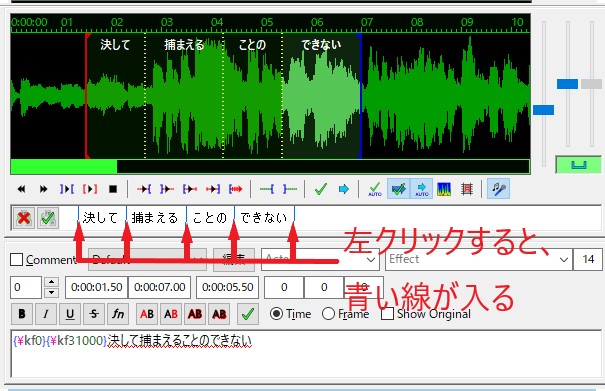Set secondary color with second AB button
This screenshot has width=605, height=391.
171,314
